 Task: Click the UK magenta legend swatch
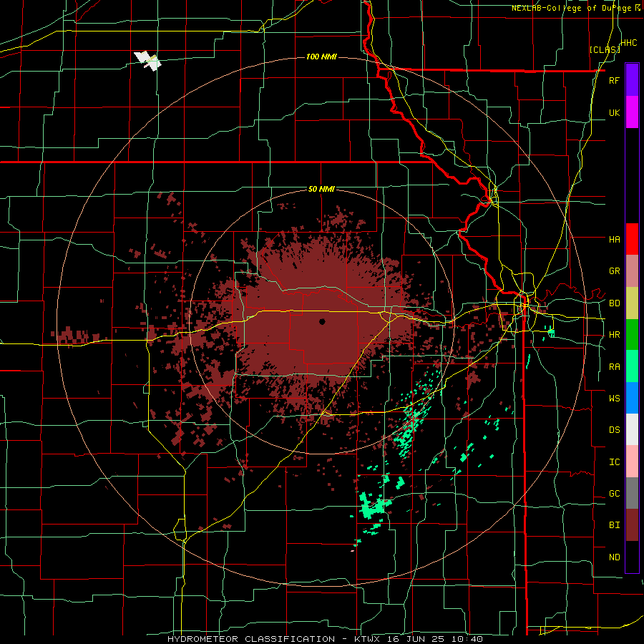632,112
